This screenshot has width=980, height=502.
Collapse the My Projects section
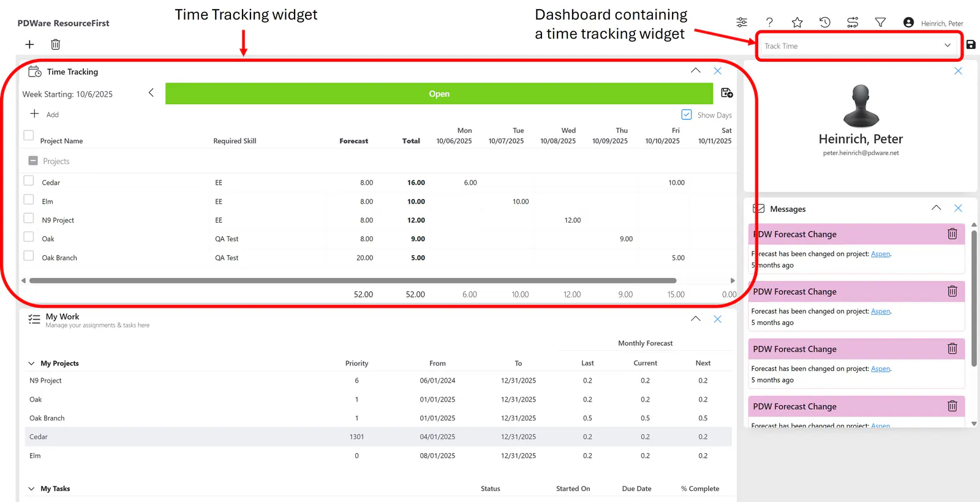coord(31,364)
